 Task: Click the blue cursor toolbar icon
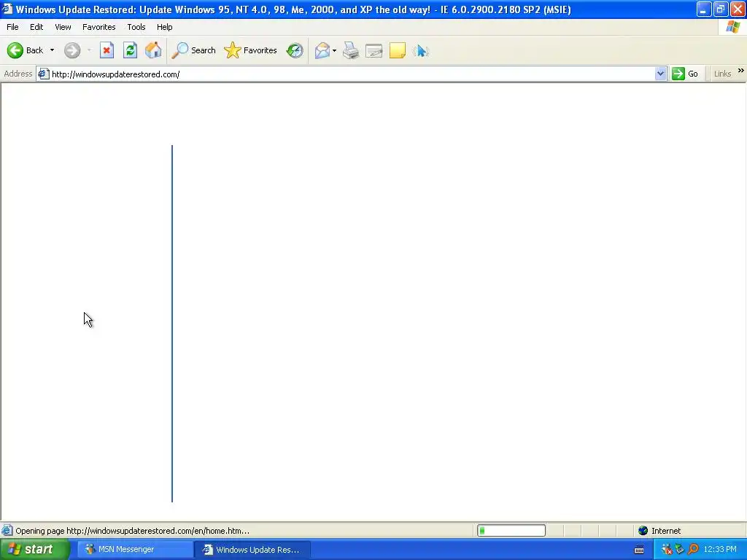click(421, 50)
